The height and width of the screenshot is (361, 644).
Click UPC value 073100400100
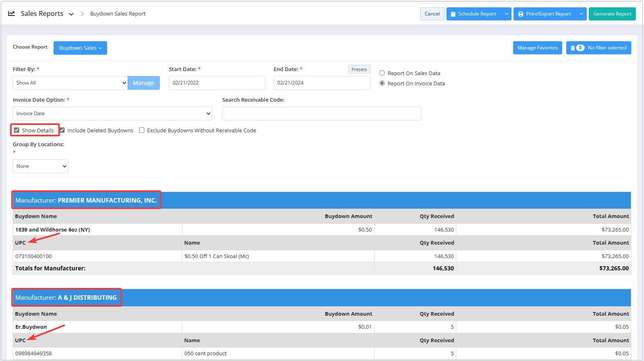34,256
